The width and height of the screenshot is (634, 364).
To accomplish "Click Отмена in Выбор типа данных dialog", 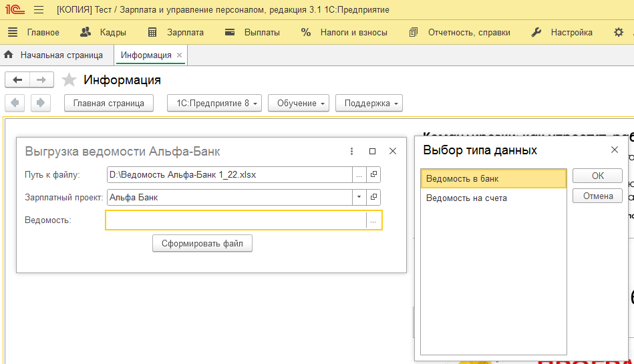I will click(598, 196).
